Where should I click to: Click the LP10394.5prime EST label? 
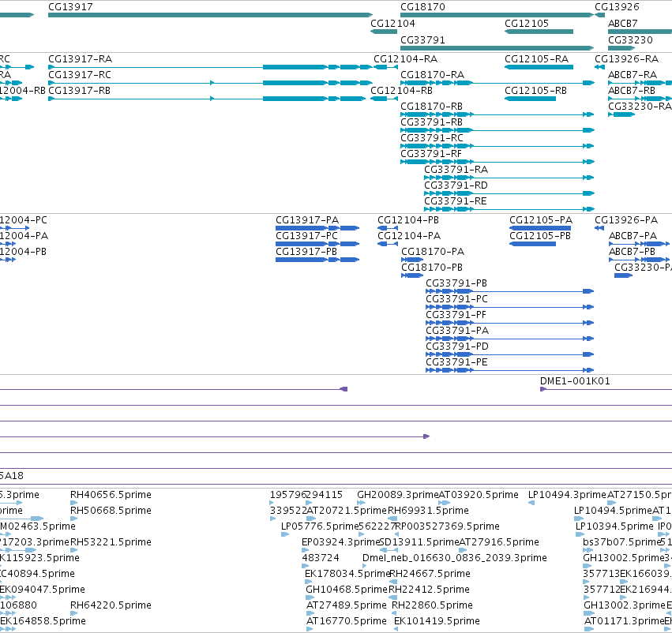tap(614, 526)
